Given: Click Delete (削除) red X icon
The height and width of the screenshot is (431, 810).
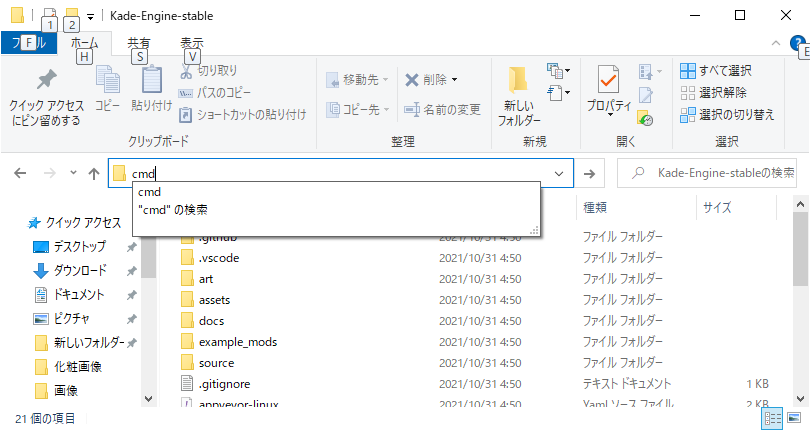Looking at the screenshot, I should coord(412,80).
